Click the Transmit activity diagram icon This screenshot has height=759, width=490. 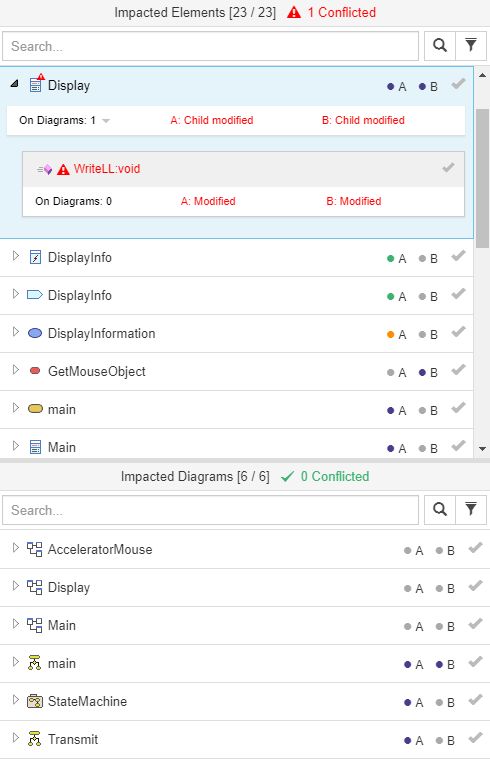point(34,739)
